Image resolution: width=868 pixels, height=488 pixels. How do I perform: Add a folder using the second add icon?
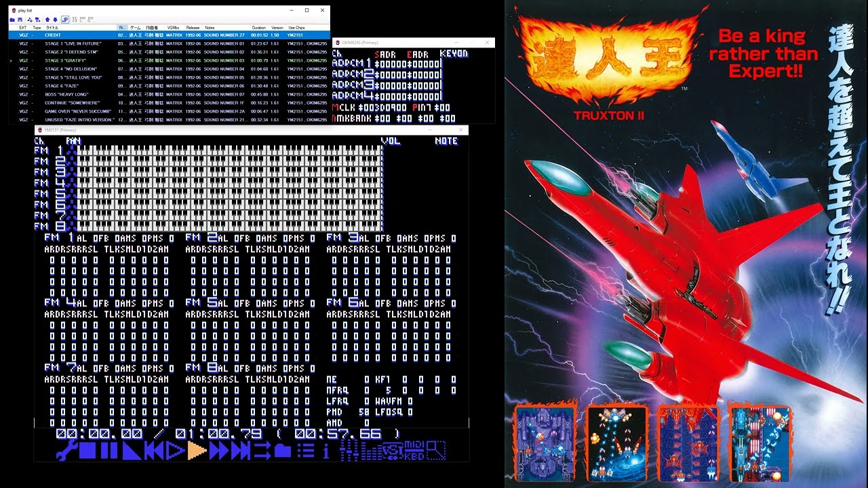38,20
